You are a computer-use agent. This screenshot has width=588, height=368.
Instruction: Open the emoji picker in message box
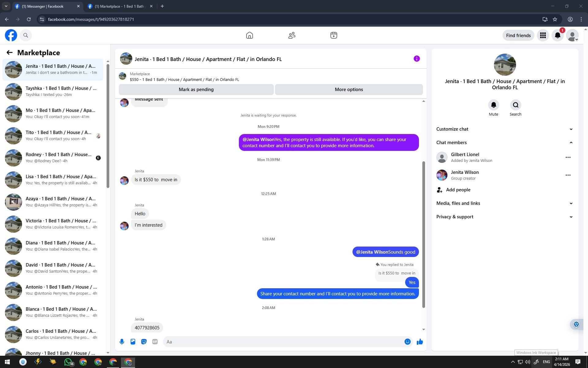(407, 342)
